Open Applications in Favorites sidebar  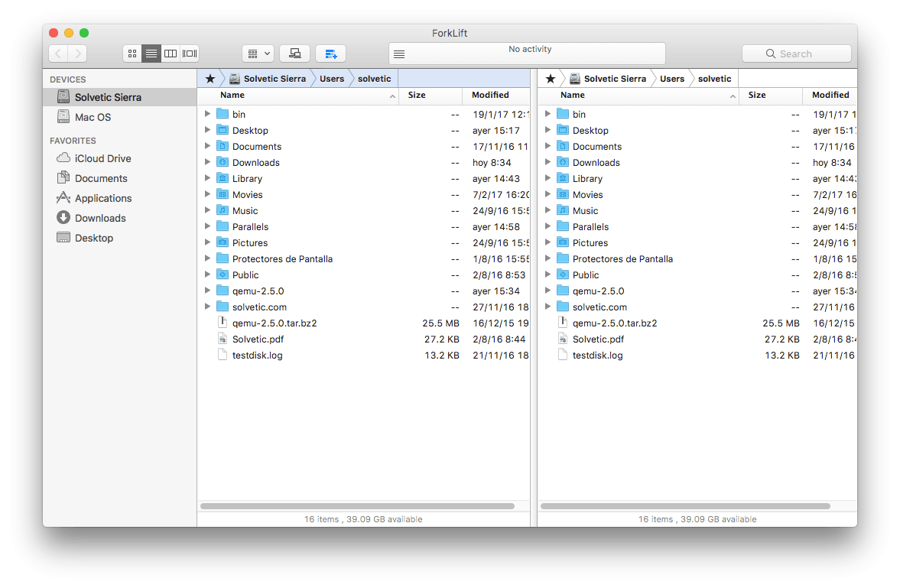click(x=120, y=198)
